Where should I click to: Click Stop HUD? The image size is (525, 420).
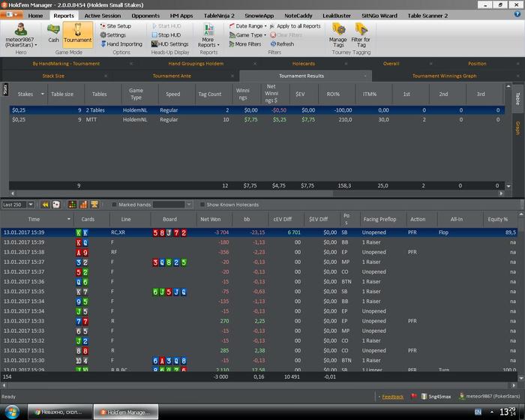(166, 34)
